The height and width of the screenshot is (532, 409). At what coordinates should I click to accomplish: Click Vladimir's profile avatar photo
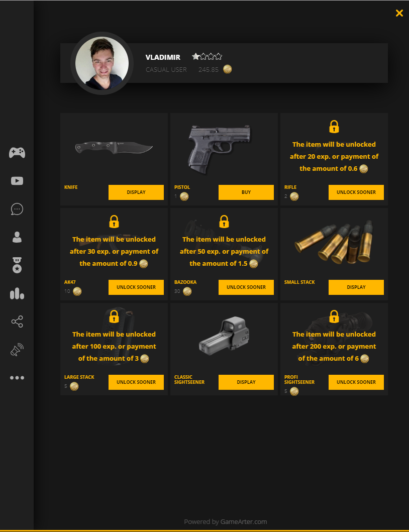(x=102, y=63)
